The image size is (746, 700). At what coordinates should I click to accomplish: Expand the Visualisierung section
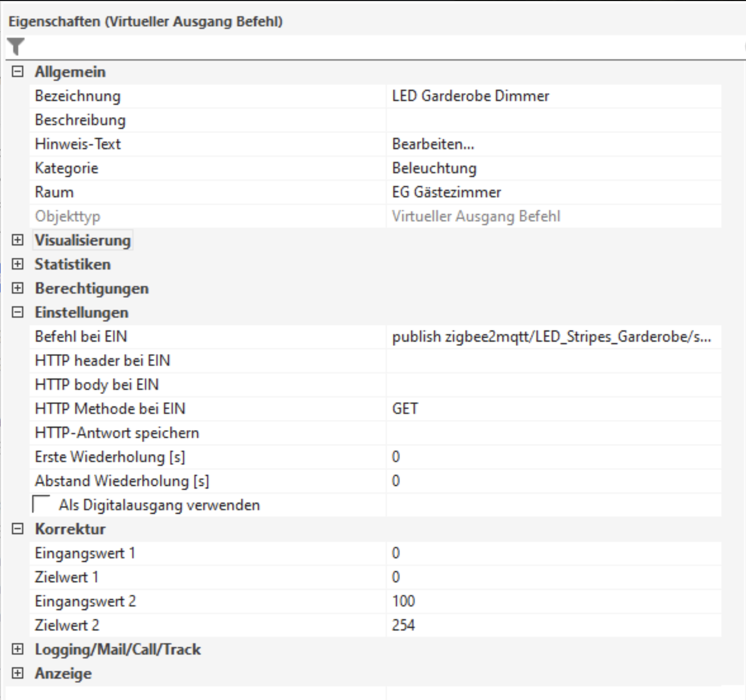tap(18, 240)
